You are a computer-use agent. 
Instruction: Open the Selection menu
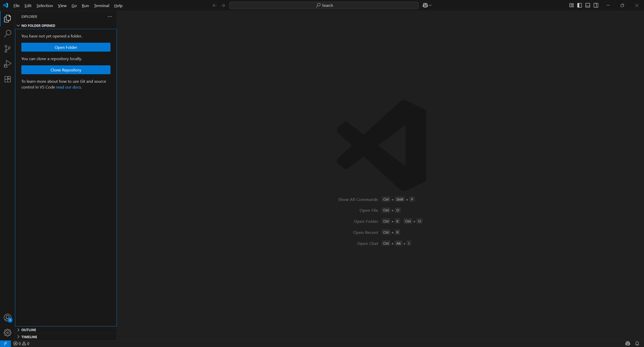45,6
